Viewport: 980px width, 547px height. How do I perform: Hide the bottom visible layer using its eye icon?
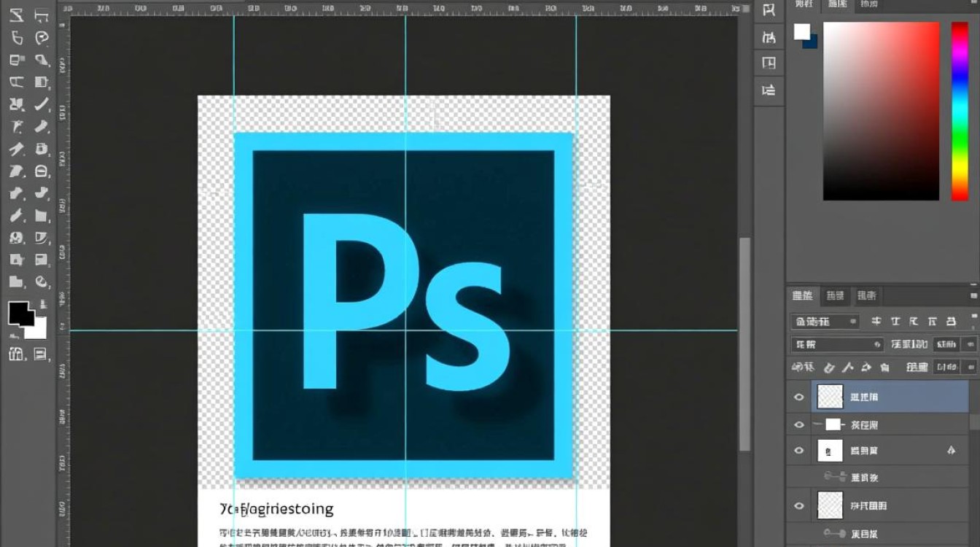click(x=799, y=505)
